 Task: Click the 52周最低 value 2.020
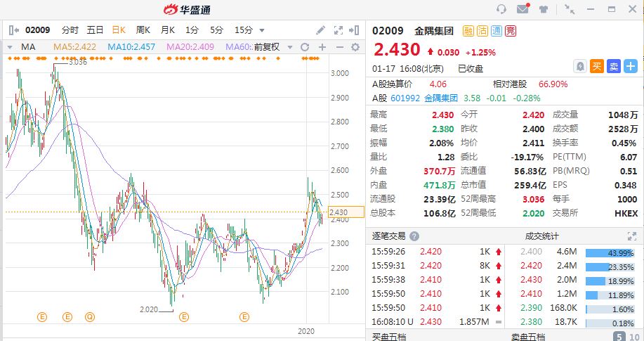point(534,214)
